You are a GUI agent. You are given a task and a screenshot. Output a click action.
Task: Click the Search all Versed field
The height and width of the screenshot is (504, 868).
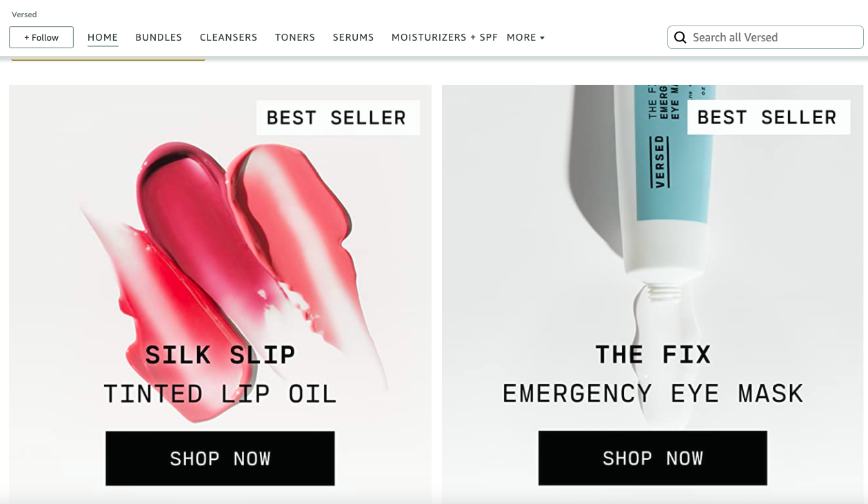tap(765, 37)
